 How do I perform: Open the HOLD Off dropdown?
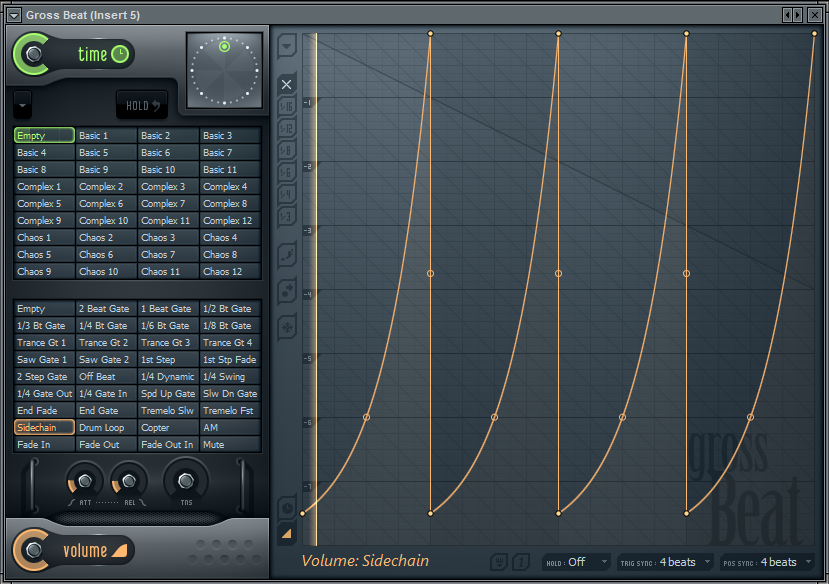pyautogui.click(x=576, y=562)
